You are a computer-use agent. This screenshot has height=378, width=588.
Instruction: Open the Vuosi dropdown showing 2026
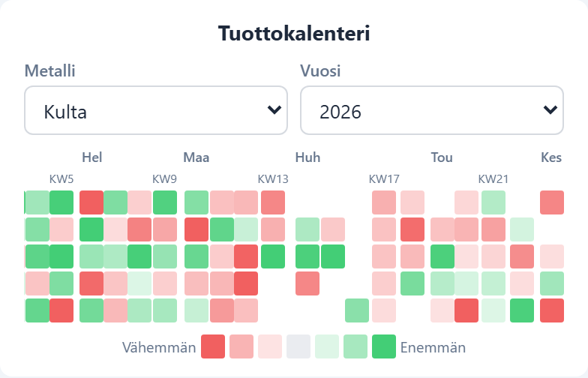[x=432, y=110]
